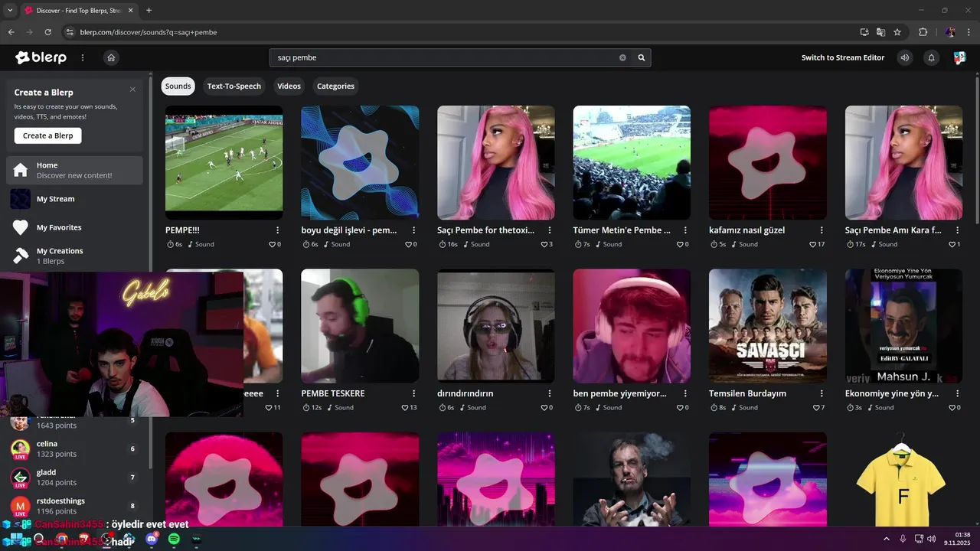Favorite the boyu değil işlevi sound
The width and height of the screenshot is (980, 551).
[x=407, y=244]
